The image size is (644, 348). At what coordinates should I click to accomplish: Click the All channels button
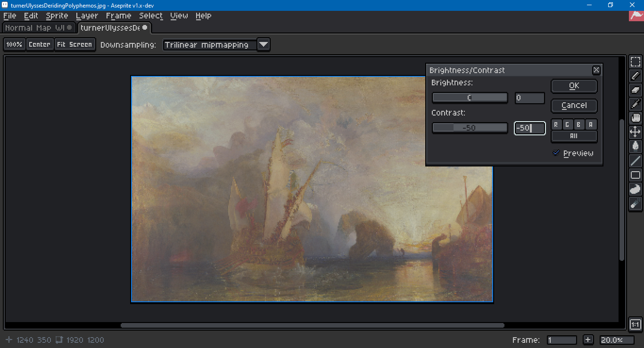pos(574,136)
